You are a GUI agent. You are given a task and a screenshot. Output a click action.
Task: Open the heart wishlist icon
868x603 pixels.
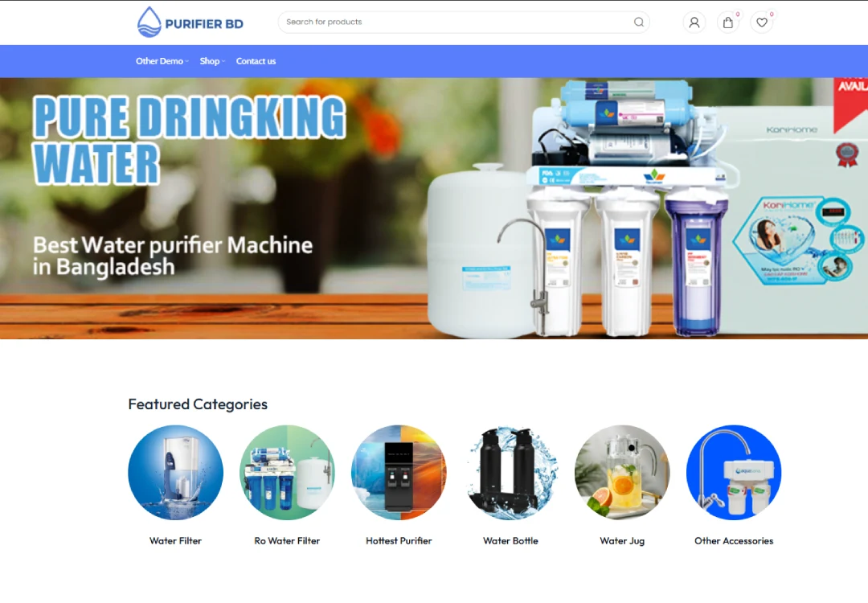point(762,23)
